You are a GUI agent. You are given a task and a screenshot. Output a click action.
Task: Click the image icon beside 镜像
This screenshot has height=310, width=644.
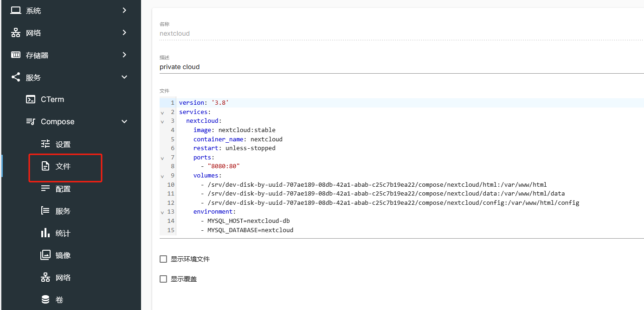(45, 255)
